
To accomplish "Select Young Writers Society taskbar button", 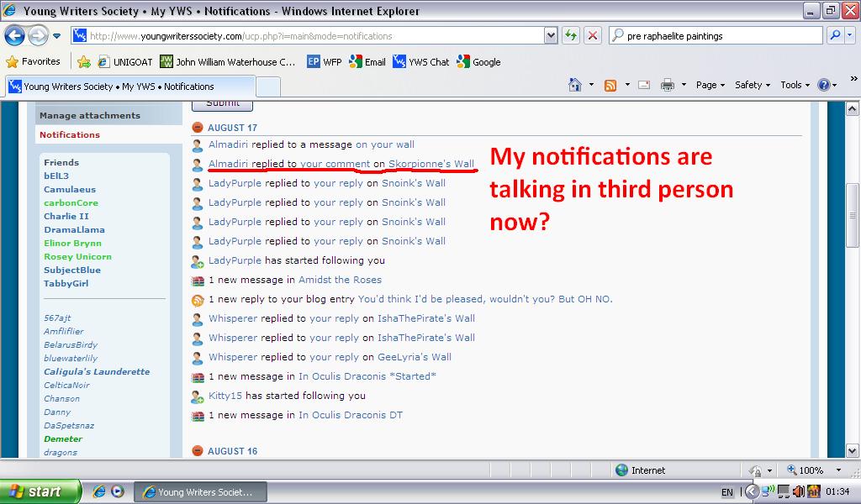I will pos(200,492).
